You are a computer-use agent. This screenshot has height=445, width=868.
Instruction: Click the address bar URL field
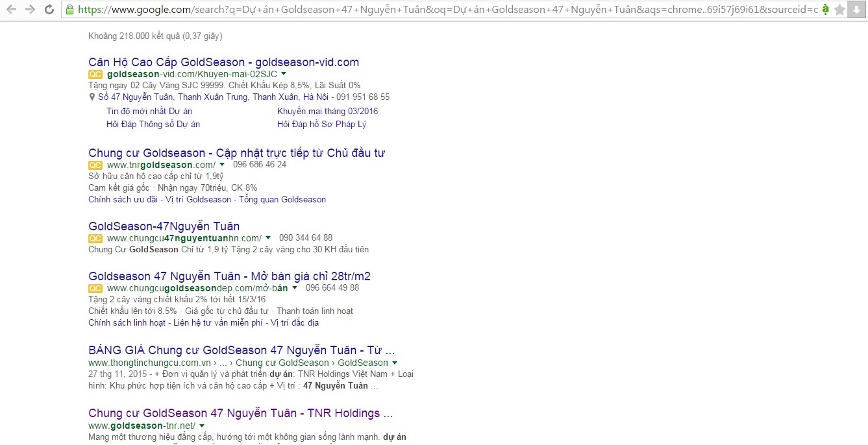(x=448, y=10)
